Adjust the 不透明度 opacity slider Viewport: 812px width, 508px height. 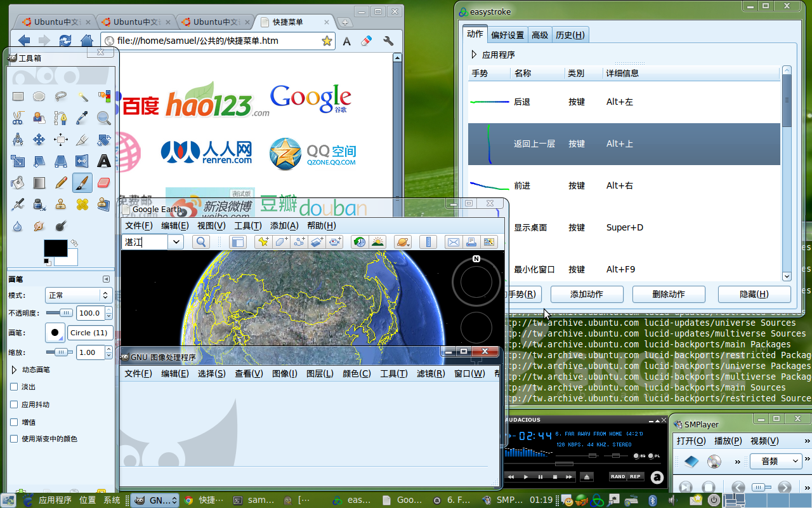[x=59, y=312]
